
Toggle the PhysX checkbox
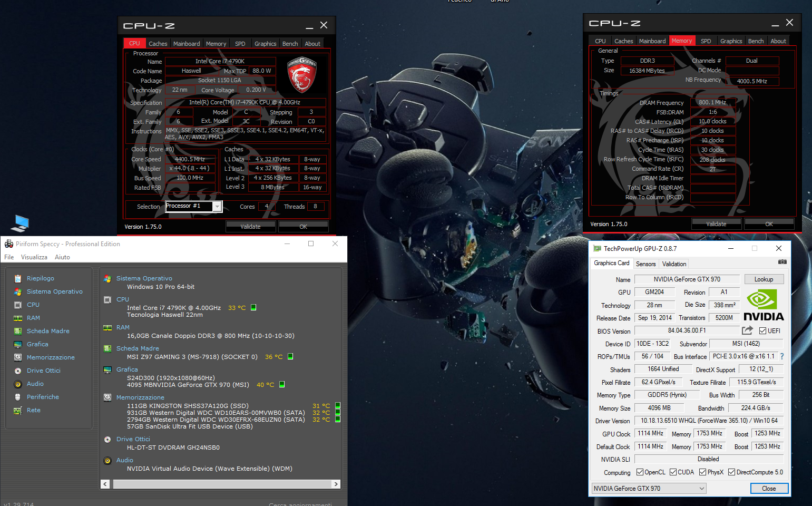coord(702,472)
